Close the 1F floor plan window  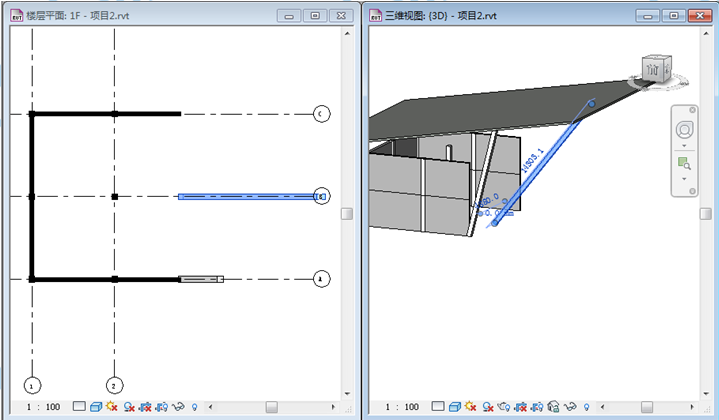pyautogui.click(x=342, y=16)
